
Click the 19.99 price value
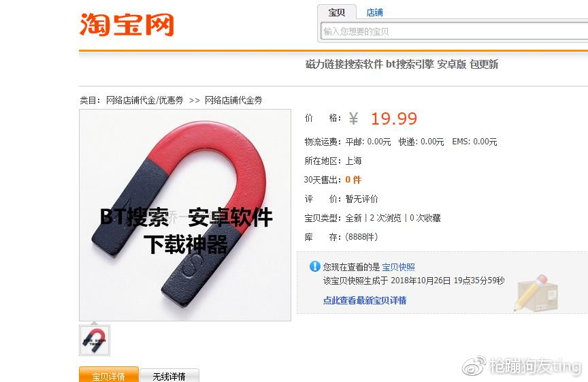[x=394, y=119]
